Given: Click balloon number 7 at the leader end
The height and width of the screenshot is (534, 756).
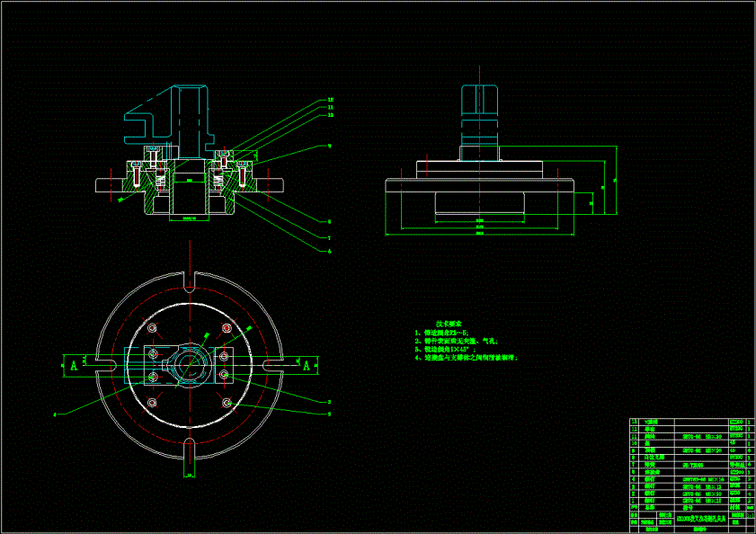Looking at the screenshot, I should (330, 238).
